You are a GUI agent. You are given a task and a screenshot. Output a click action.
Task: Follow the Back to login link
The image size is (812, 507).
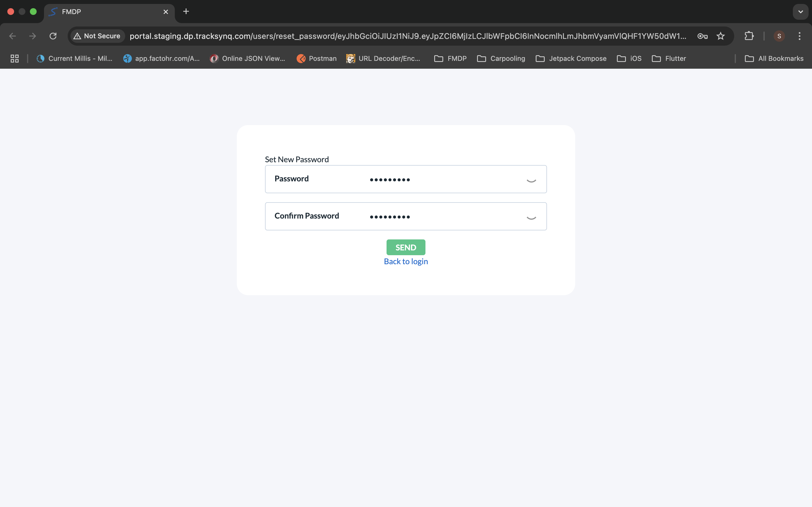coord(406,262)
